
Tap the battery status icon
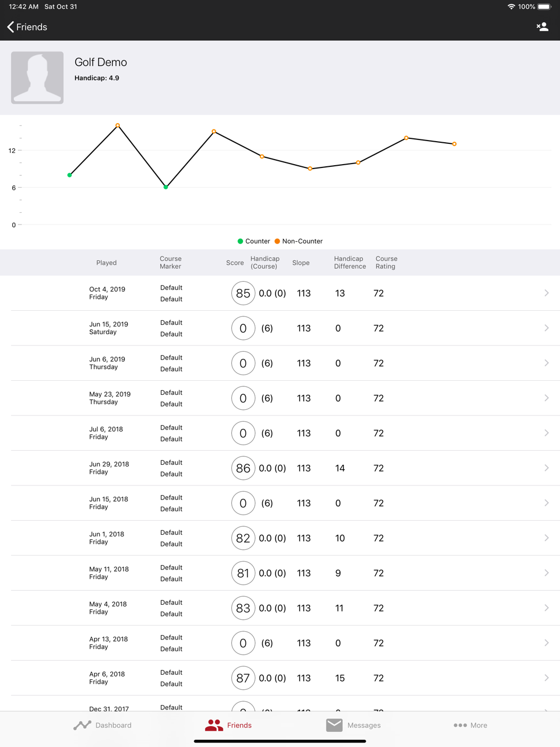(x=545, y=7)
